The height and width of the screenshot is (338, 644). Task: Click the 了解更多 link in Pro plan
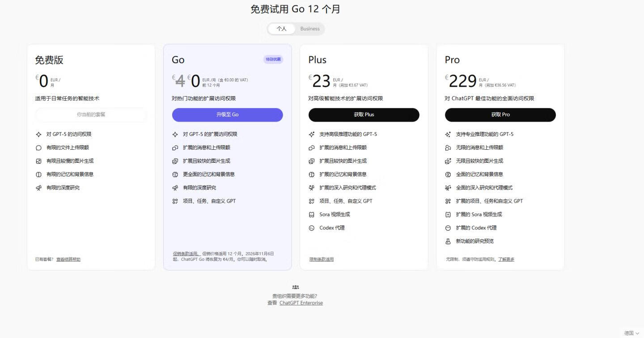[x=506, y=259]
